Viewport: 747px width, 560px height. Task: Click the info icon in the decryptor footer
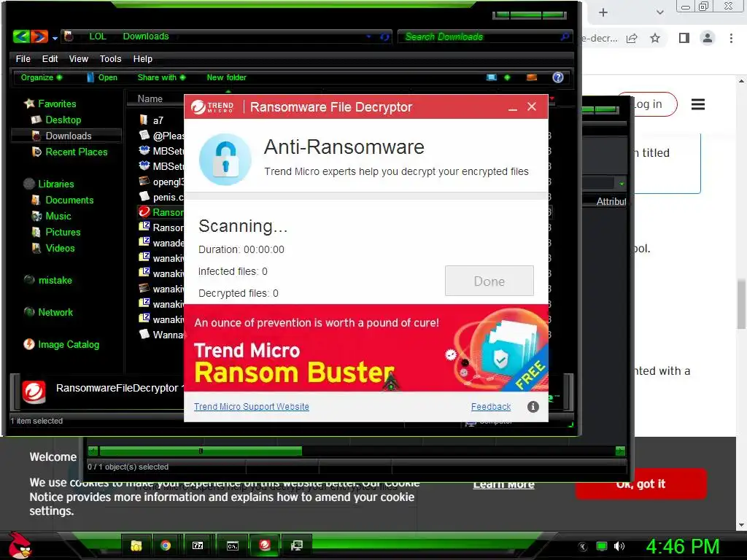coord(533,407)
